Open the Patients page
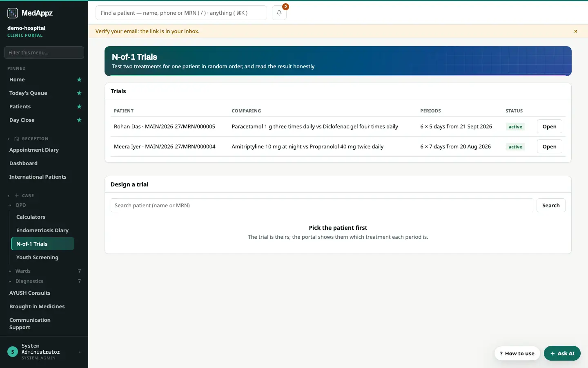588x368 pixels. pyautogui.click(x=20, y=107)
